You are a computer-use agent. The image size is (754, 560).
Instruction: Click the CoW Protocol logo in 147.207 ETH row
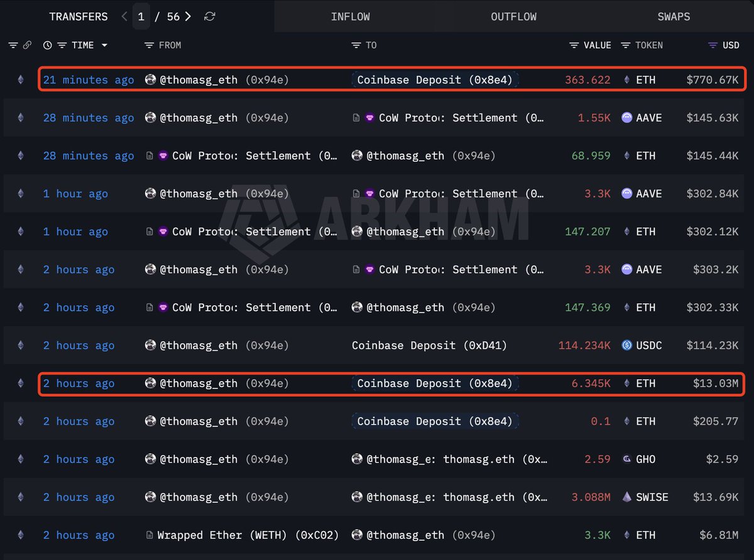163,232
